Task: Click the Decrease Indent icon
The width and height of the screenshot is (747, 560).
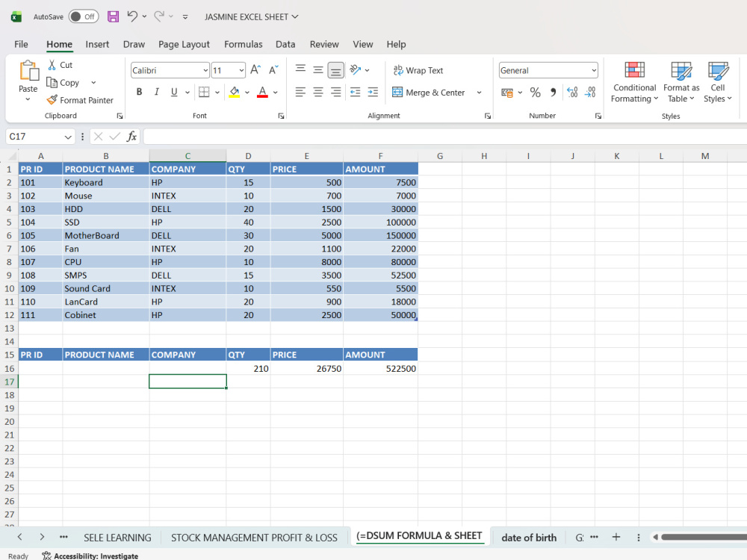Action: 356,92
